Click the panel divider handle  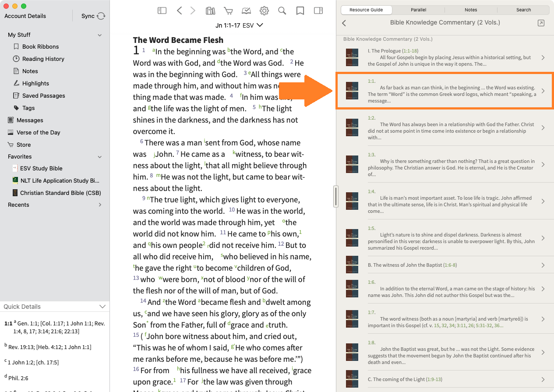coord(336,196)
